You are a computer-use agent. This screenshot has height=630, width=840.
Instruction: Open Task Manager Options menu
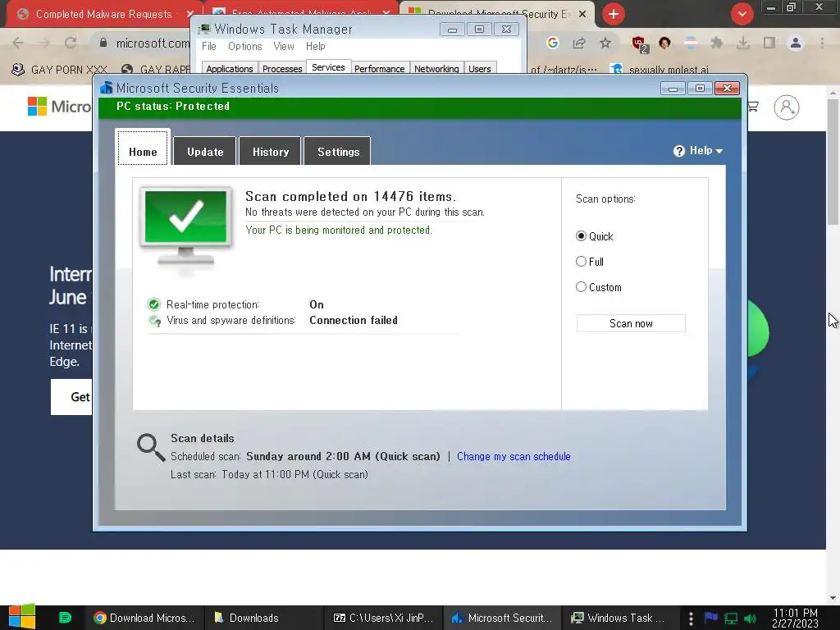(x=244, y=47)
